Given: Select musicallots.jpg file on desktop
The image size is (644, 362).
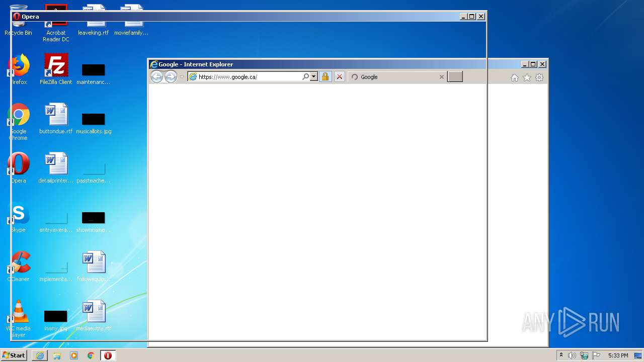Looking at the screenshot, I should 94,123.
